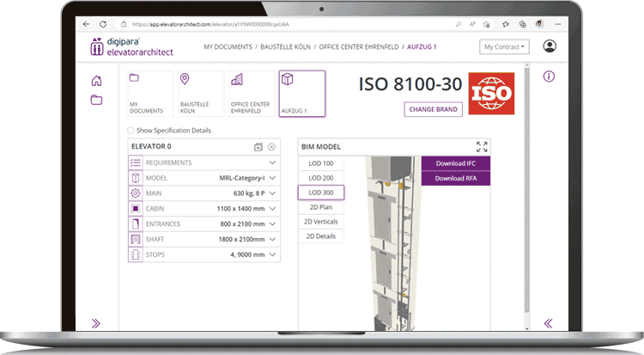The width and height of the screenshot is (644, 355).
Task: Click the MODEL cube icon
Action: pos(135,178)
